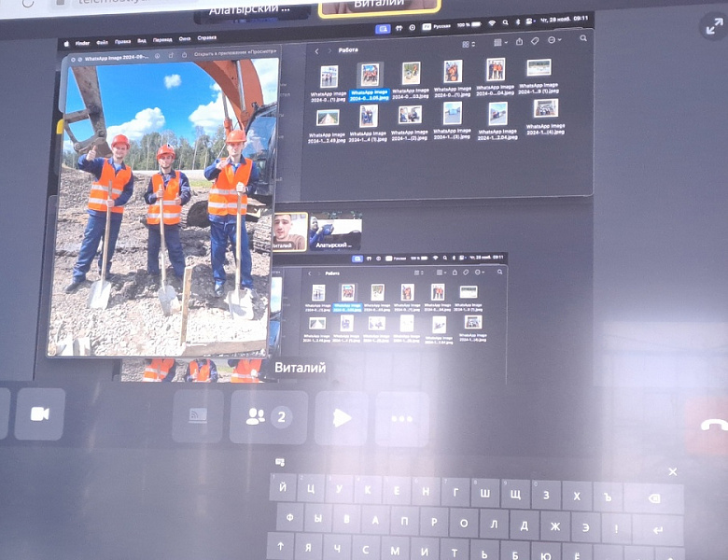
Task: End the call with red hang-up button
Action: coord(709,425)
